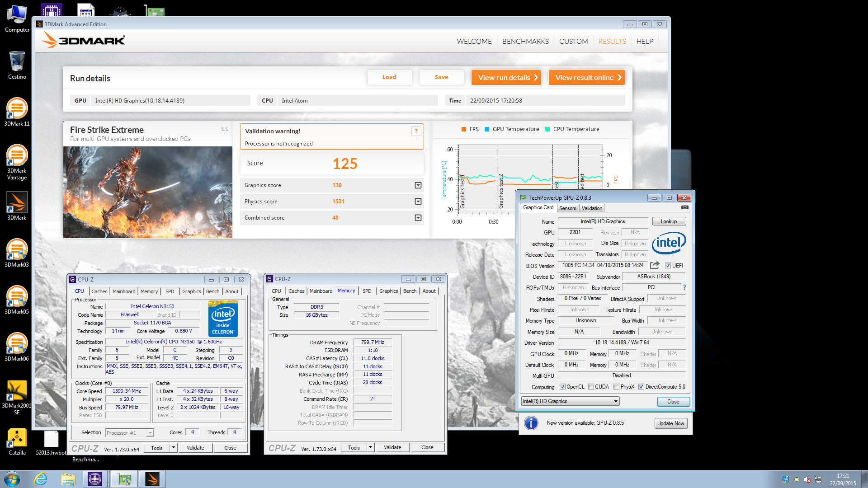Expand the Graphics score details
The height and width of the screenshot is (488, 868).
click(x=418, y=185)
